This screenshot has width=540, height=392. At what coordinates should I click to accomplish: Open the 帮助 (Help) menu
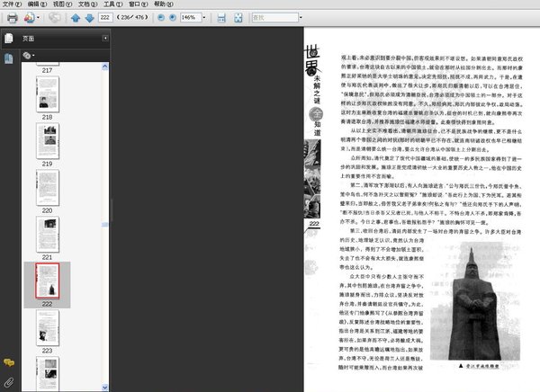[163, 4]
